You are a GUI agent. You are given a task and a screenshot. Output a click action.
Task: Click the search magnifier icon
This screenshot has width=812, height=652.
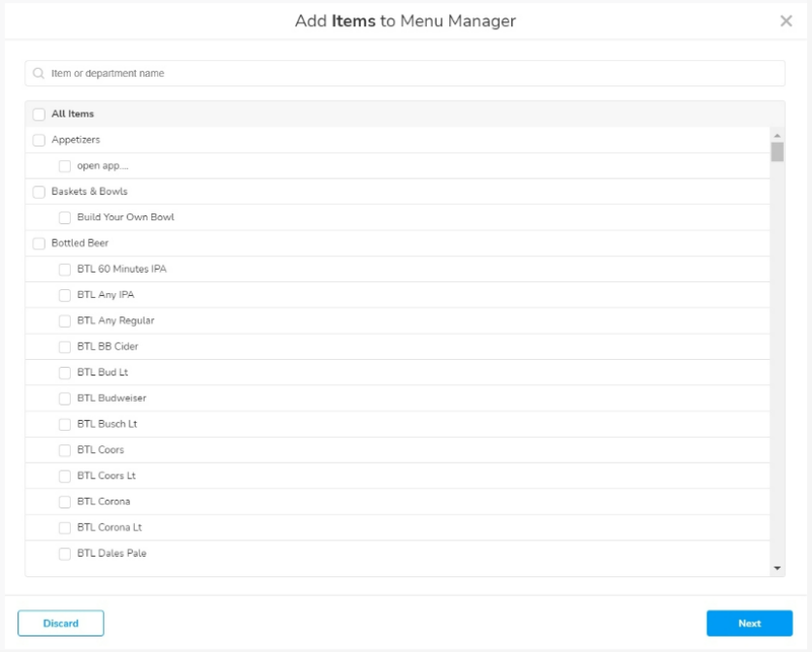click(37, 72)
